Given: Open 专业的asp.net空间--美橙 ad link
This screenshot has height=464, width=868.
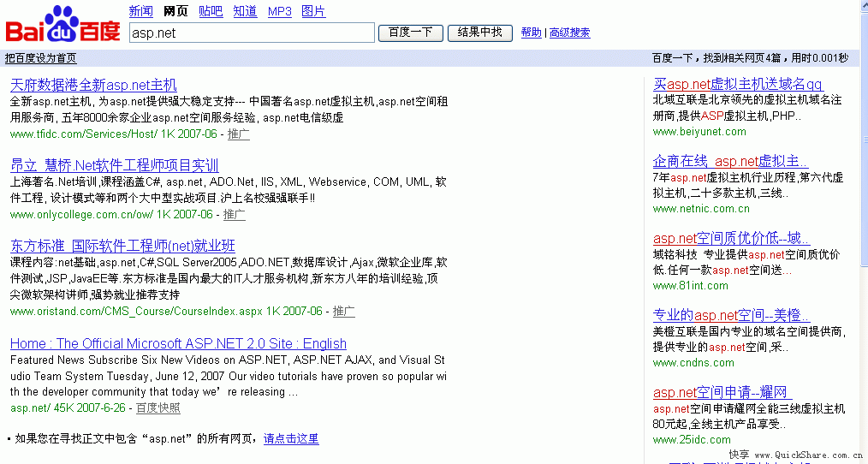Looking at the screenshot, I should (x=731, y=315).
